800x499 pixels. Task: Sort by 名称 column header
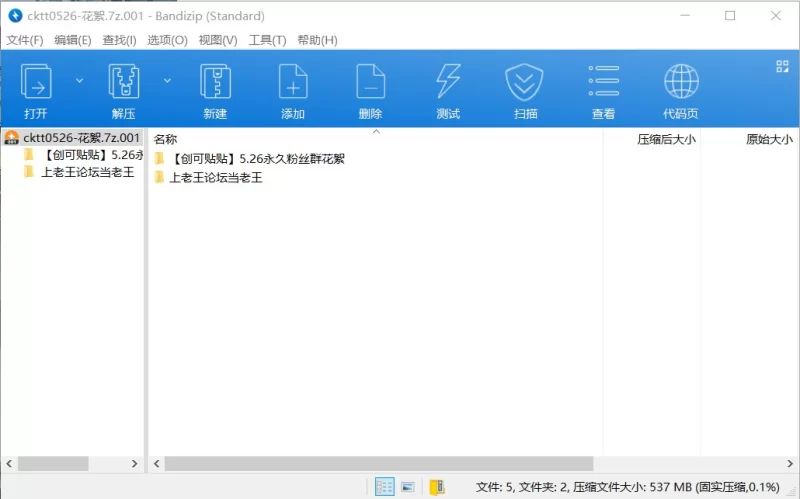tap(165, 139)
